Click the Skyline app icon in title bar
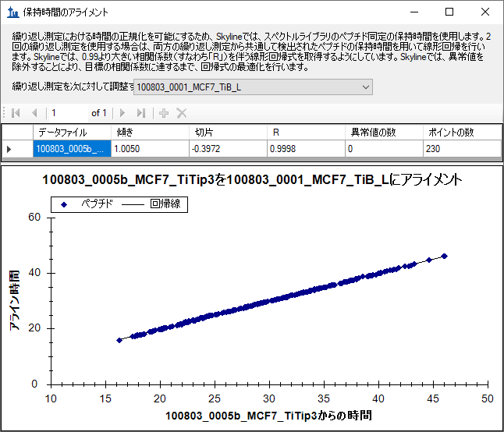Screen dimensions: 504x432 [x=12, y=12]
